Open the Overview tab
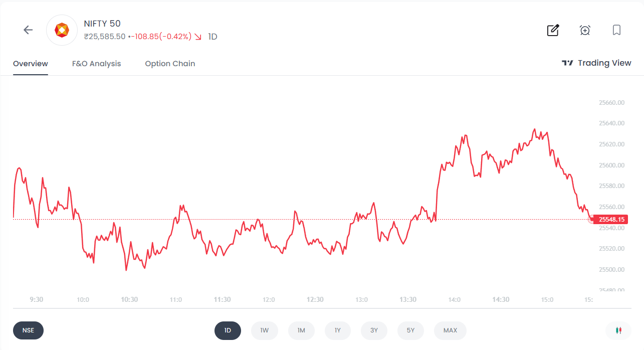The height and width of the screenshot is (350, 644). click(31, 64)
